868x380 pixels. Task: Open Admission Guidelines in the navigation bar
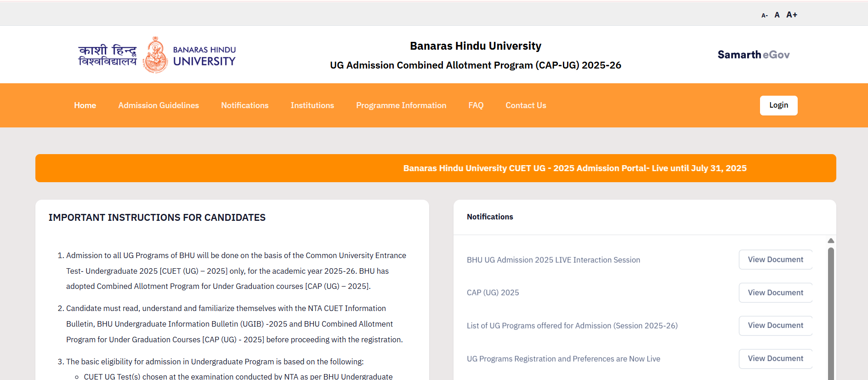point(159,105)
